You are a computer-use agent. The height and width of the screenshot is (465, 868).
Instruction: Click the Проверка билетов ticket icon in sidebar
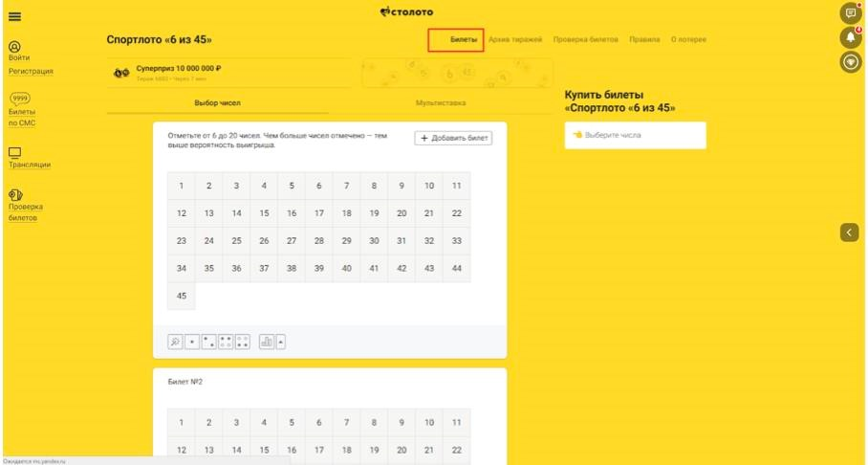15,194
